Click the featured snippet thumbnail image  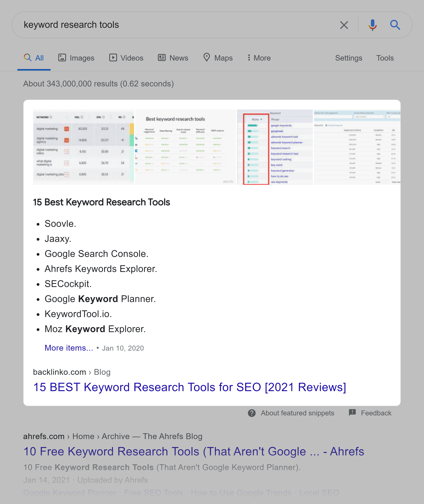(x=212, y=147)
